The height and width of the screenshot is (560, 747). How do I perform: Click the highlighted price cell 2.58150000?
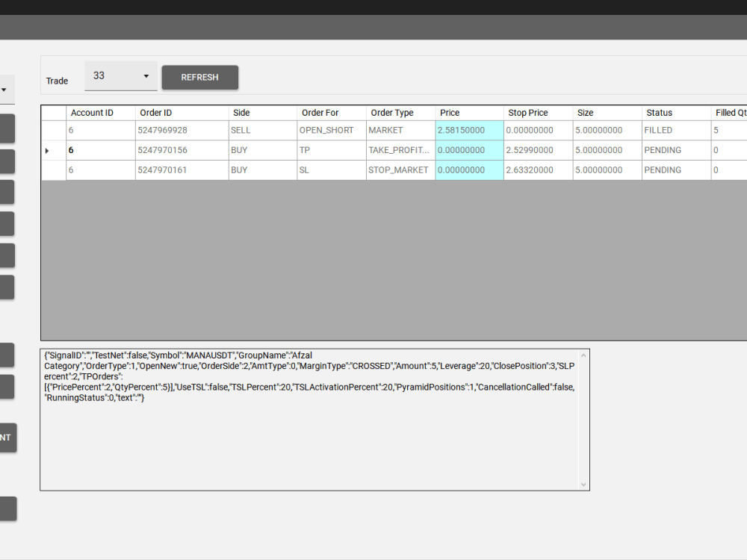click(469, 130)
